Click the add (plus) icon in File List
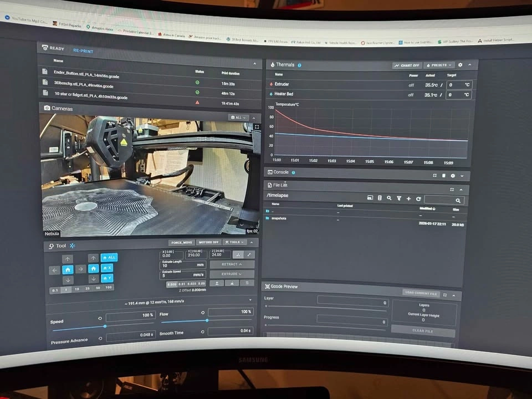This screenshot has width=532, height=399. tap(408, 198)
